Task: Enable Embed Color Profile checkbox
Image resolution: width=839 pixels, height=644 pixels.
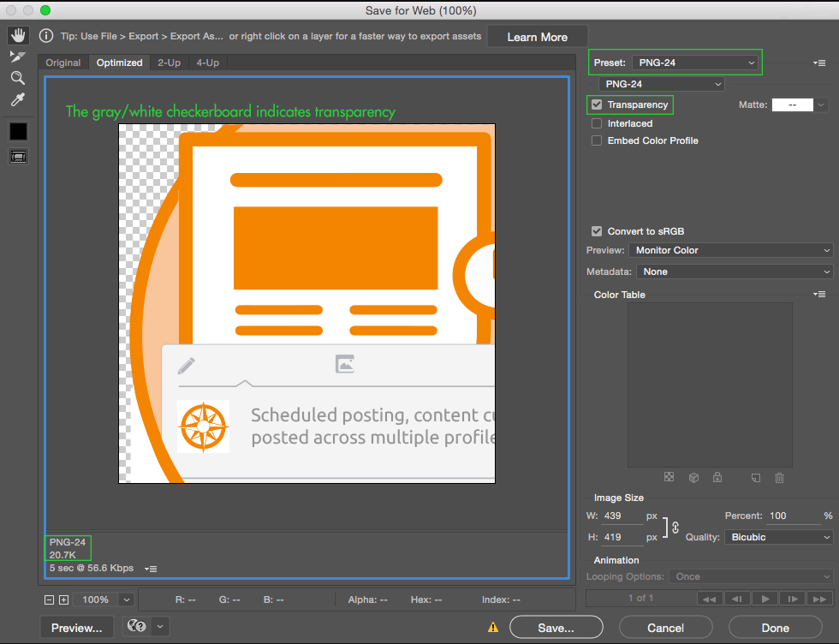Action: (x=597, y=140)
